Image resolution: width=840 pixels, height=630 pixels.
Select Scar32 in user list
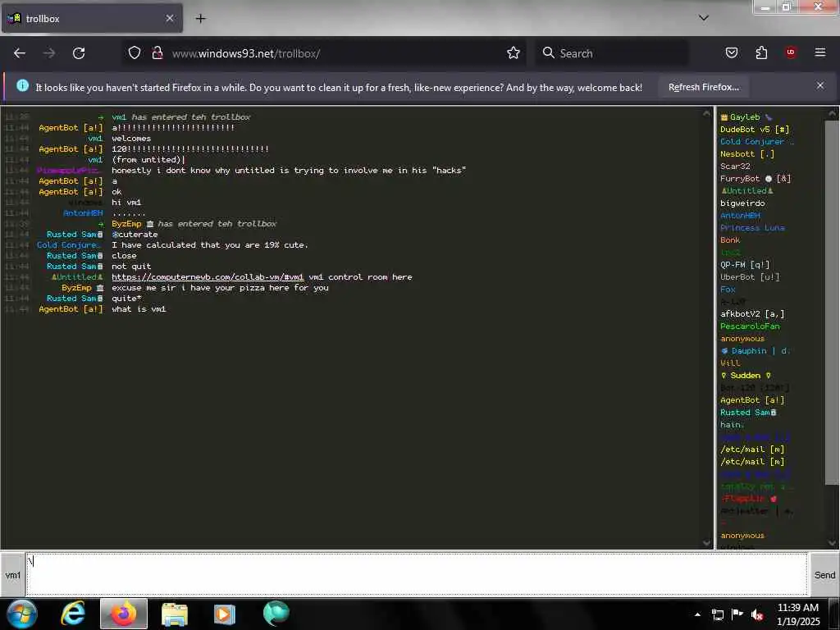pyautogui.click(x=735, y=166)
